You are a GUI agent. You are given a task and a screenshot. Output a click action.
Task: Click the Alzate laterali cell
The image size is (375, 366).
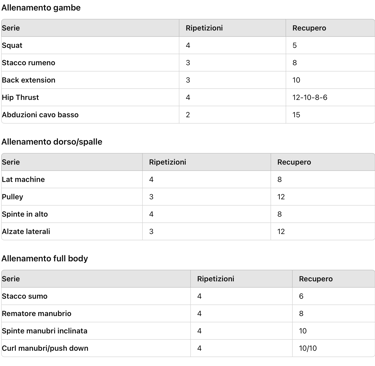(72, 231)
